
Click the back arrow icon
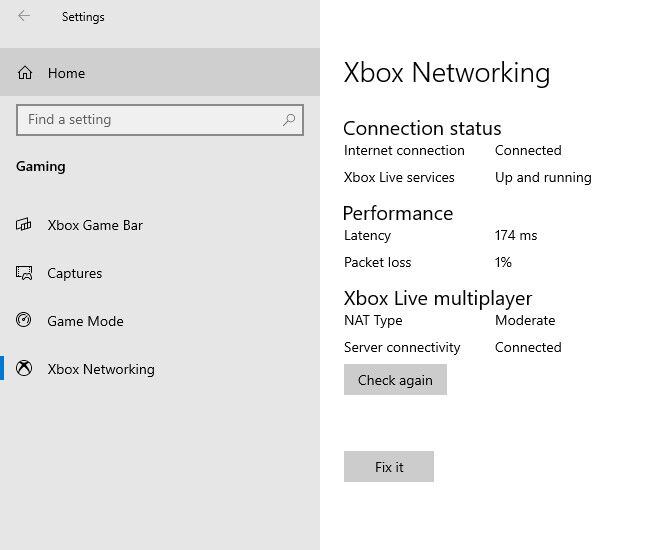coord(24,16)
